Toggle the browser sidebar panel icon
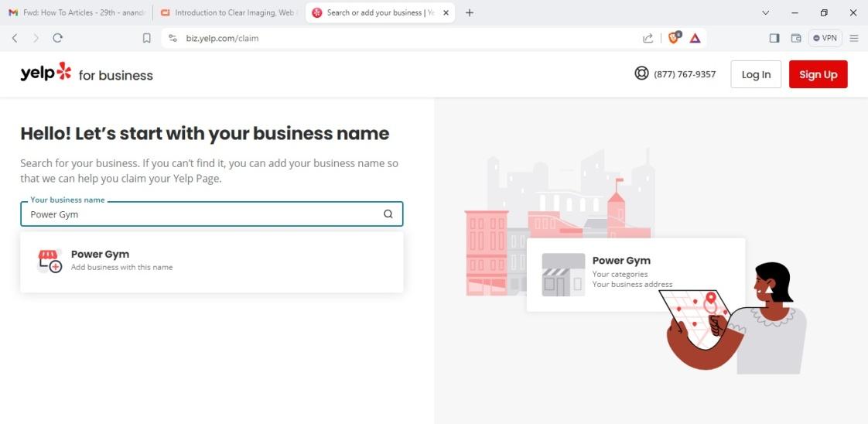This screenshot has height=424, width=868. (x=774, y=38)
